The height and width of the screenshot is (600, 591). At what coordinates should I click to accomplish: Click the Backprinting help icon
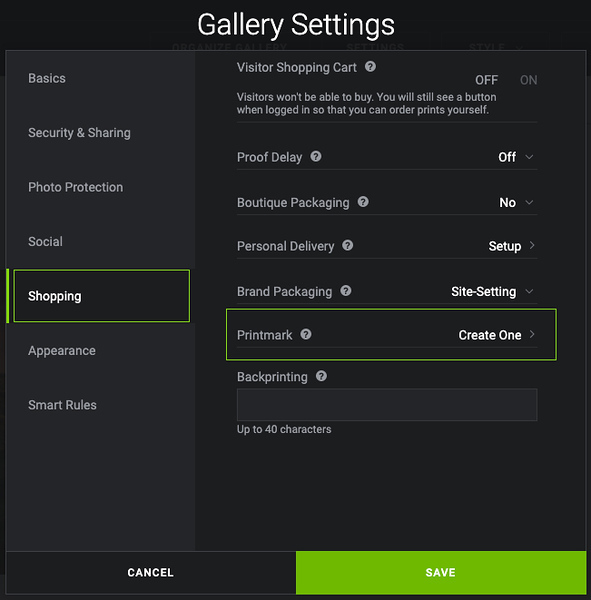[321, 376]
